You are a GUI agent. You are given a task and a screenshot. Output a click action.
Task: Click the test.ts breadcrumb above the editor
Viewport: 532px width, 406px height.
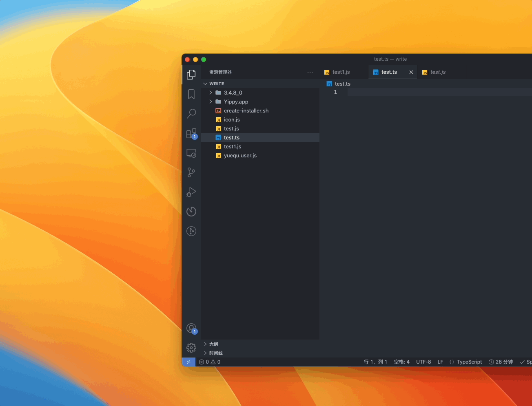tap(339, 84)
